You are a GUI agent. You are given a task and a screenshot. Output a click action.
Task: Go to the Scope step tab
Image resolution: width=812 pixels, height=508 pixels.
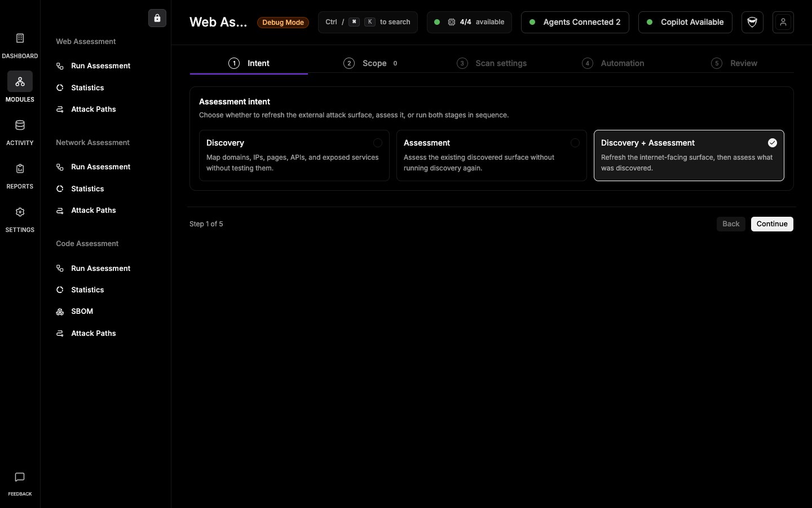[x=370, y=63]
